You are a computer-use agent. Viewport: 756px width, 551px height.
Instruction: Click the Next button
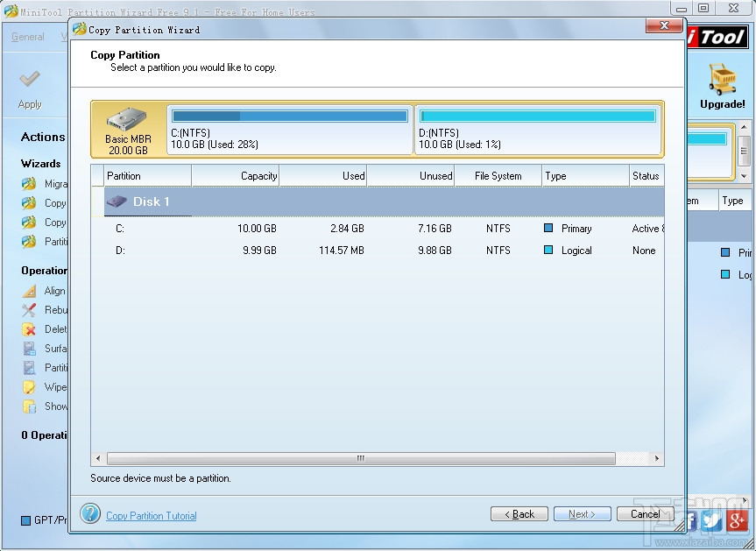pyautogui.click(x=582, y=514)
